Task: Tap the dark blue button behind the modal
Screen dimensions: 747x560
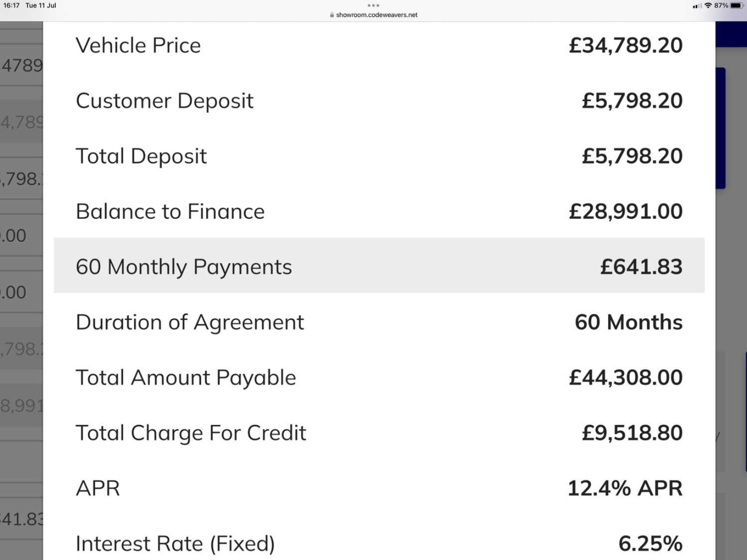Action: [x=721, y=128]
